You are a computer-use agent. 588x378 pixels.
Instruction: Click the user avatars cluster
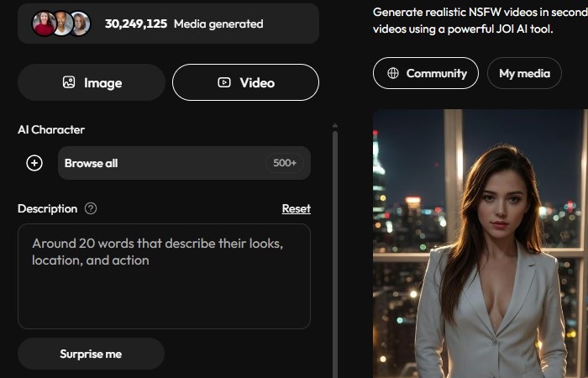coord(61,24)
